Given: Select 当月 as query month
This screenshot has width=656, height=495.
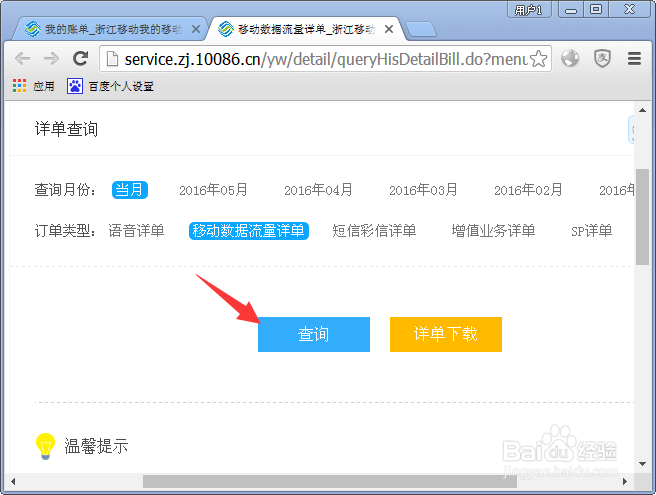Looking at the screenshot, I should tap(130, 190).
